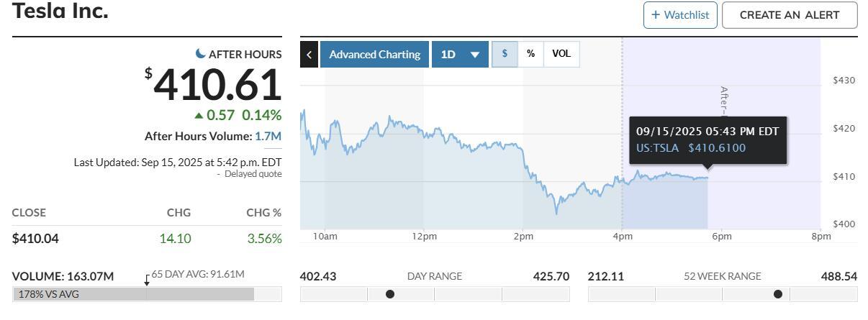Screen dimensions: 868x320
Task: Click the After Hours moon icon
Action: [201, 54]
